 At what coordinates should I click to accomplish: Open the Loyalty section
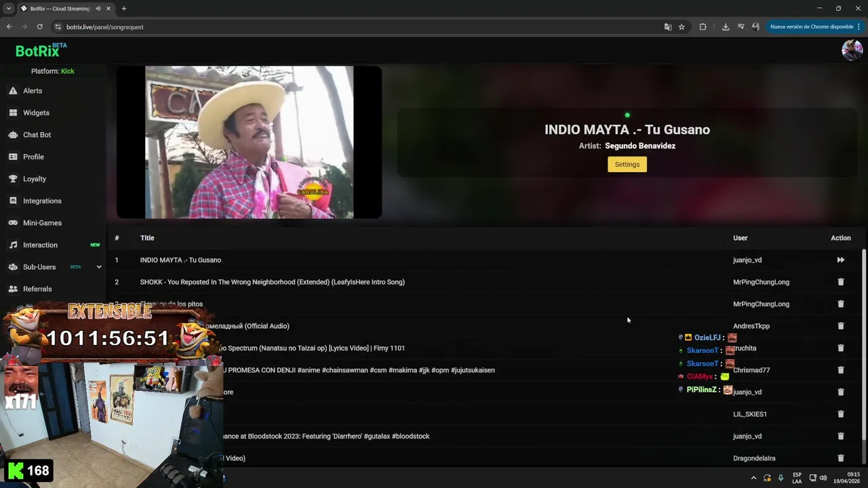[x=35, y=179]
